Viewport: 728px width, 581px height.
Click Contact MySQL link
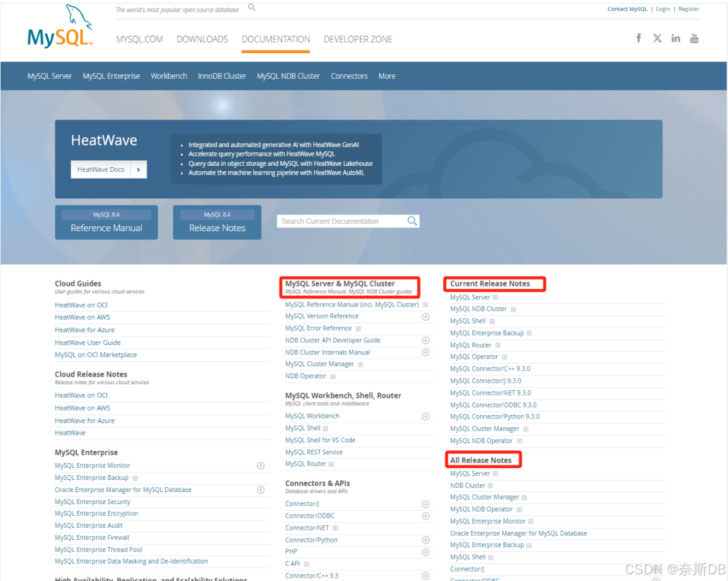coord(628,9)
